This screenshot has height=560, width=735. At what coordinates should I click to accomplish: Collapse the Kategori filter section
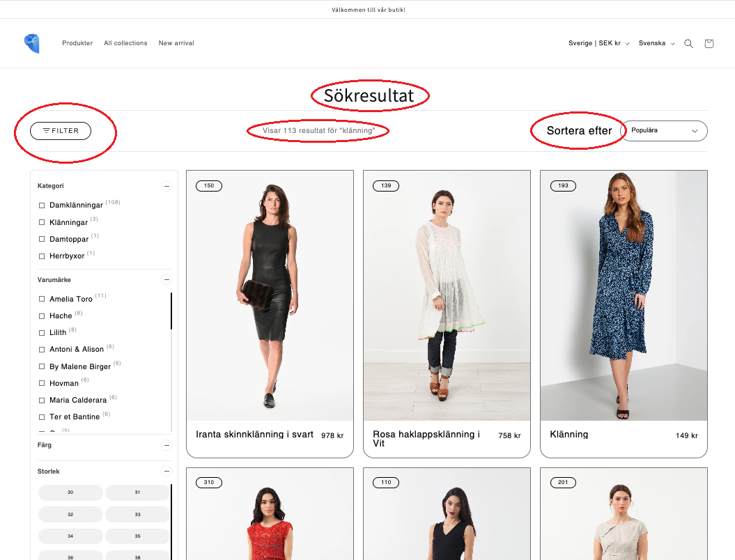167,186
